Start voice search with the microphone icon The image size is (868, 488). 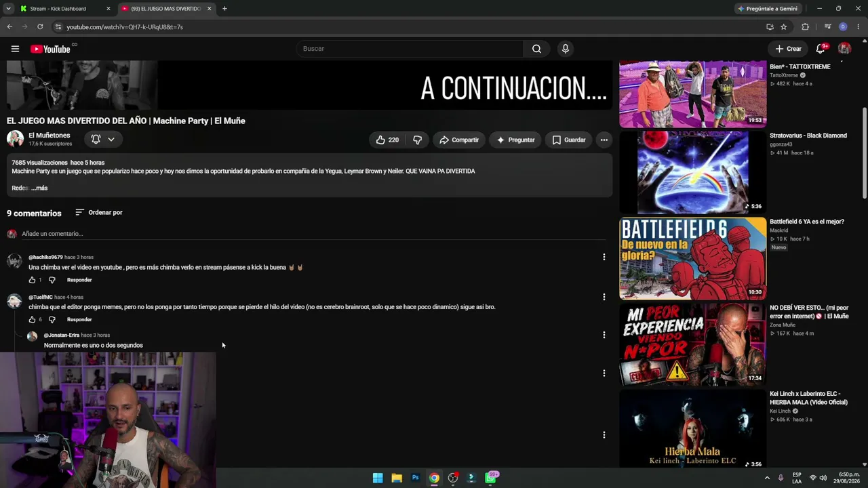tap(565, 49)
